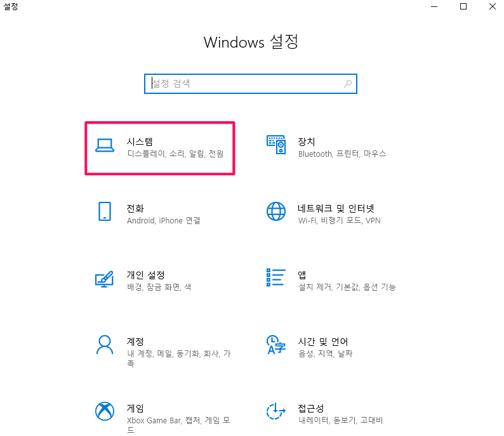Open the 앱 category title
Viewport: 504px width, 436px height.
302,275
